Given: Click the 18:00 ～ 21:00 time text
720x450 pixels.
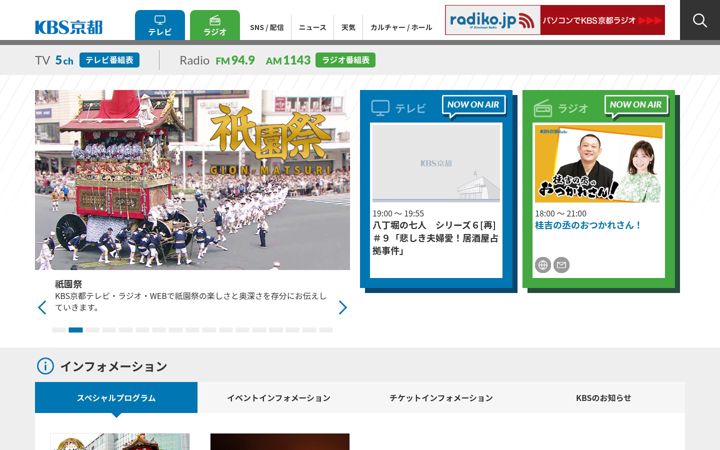Looking at the screenshot, I should click(x=561, y=214).
